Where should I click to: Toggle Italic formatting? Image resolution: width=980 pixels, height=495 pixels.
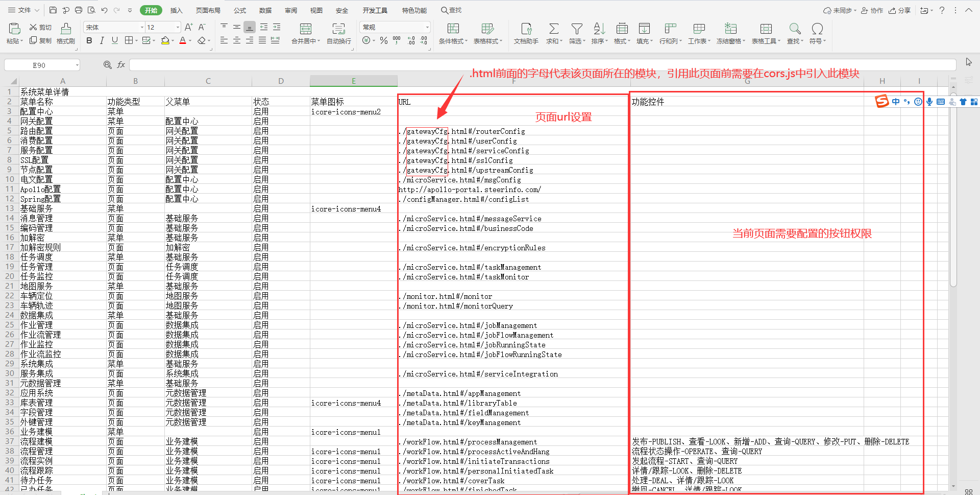coord(102,40)
